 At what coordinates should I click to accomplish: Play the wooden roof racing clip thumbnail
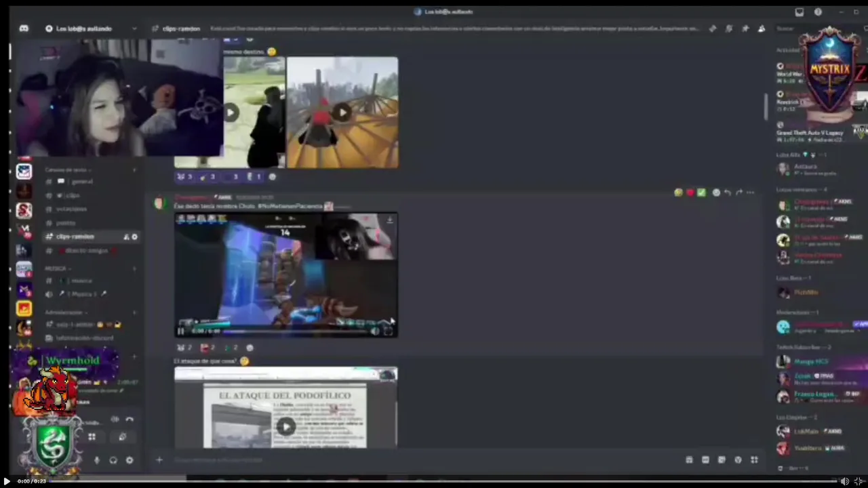[x=342, y=113]
